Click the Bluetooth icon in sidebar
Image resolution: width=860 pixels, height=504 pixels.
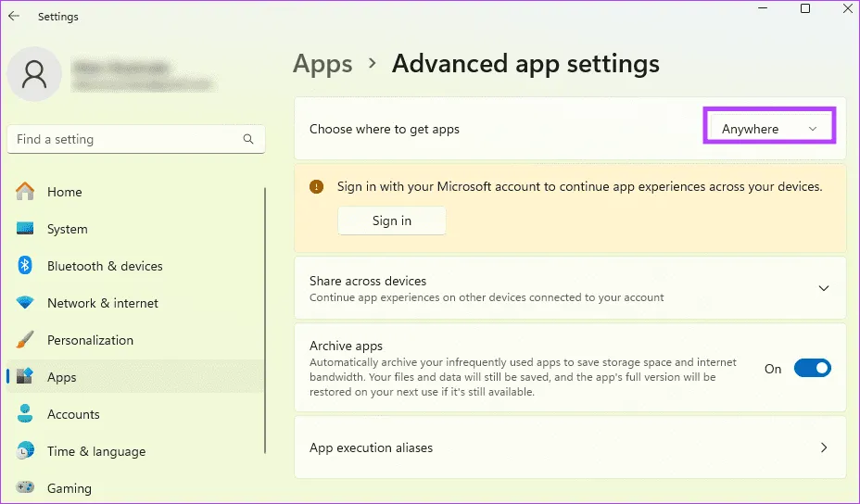(x=26, y=266)
